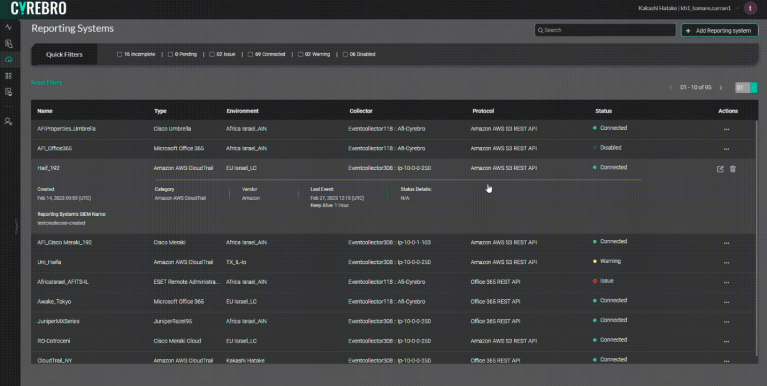The image size is (767, 386).
Task: Click the Issue status of AfricaIsrael_AFITS-IL
Action: 604,281
